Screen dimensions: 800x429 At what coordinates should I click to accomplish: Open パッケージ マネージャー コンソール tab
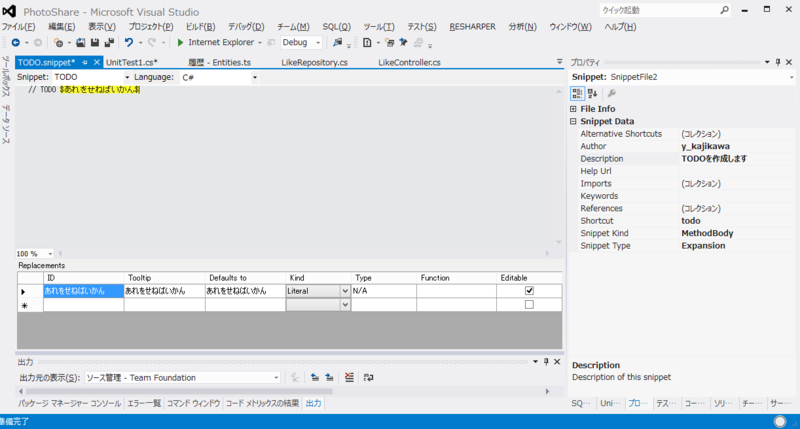(69, 403)
